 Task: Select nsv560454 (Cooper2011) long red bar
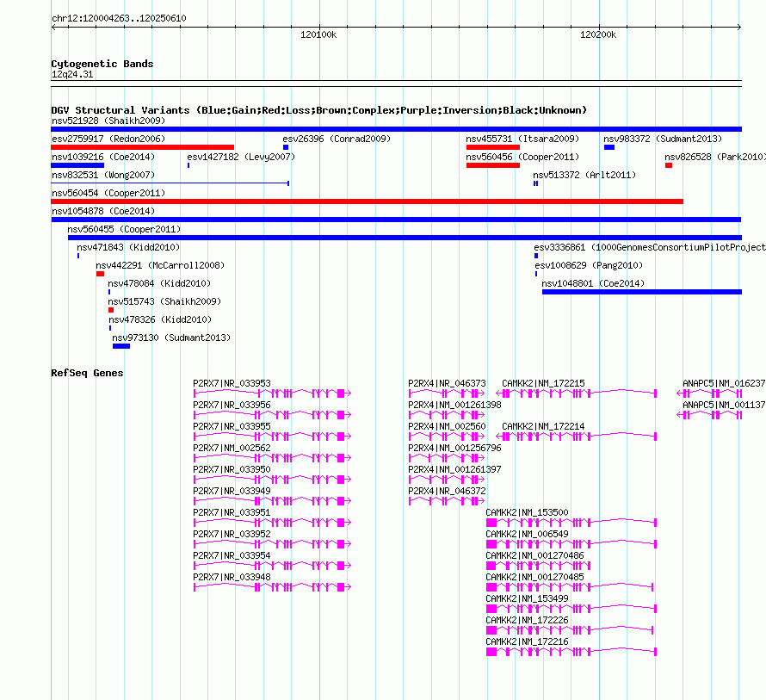pyautogui.click(x=367, y=201)
